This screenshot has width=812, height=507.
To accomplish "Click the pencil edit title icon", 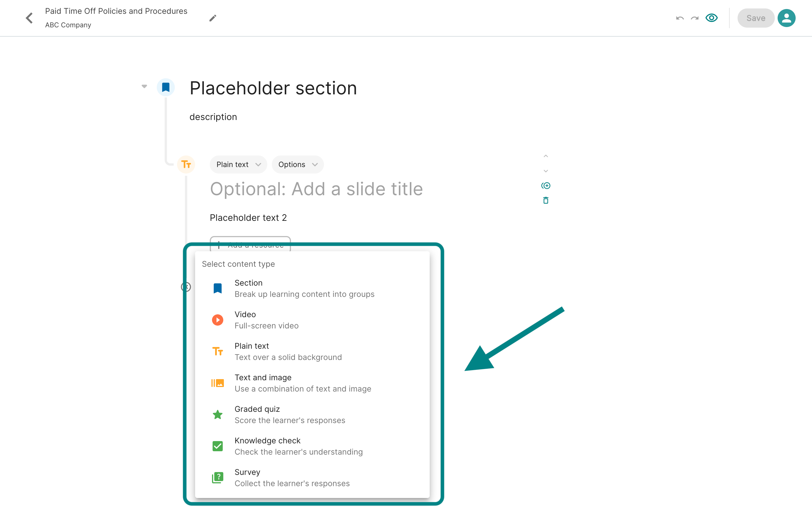I will click(x=213, y=18).
